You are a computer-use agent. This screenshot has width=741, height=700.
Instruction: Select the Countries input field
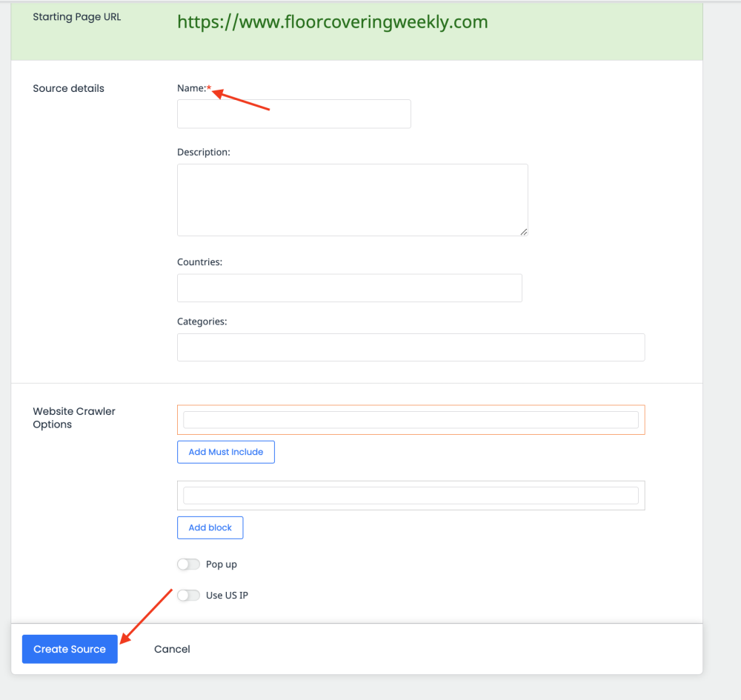tap(349, 287)
